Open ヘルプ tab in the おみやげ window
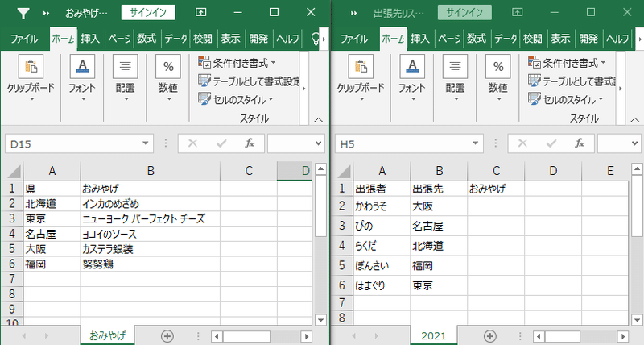This screenshot has width=644, height=345. point(287,39)
